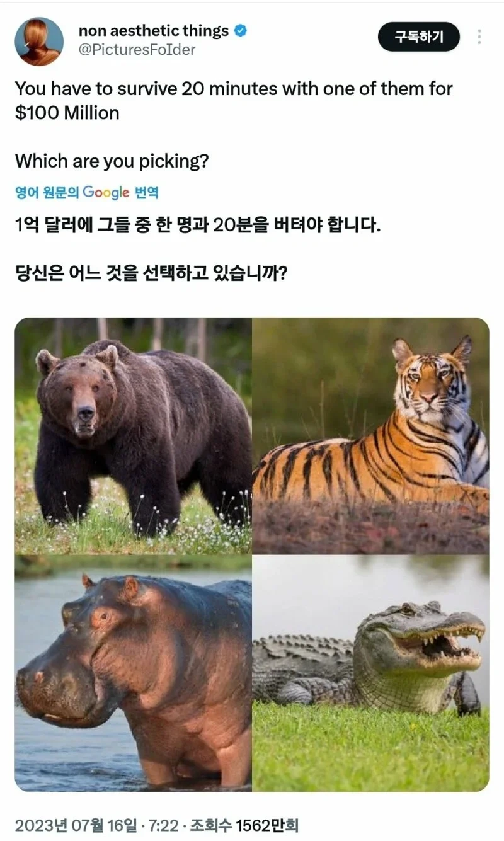Visit the @PicturesFolder handle
The width and height of the screenshot is (504, 841).
point(137,49)
